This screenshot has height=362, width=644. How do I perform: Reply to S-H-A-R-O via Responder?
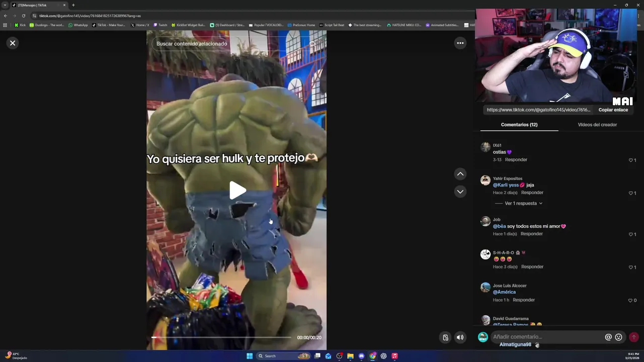[532, 267]
